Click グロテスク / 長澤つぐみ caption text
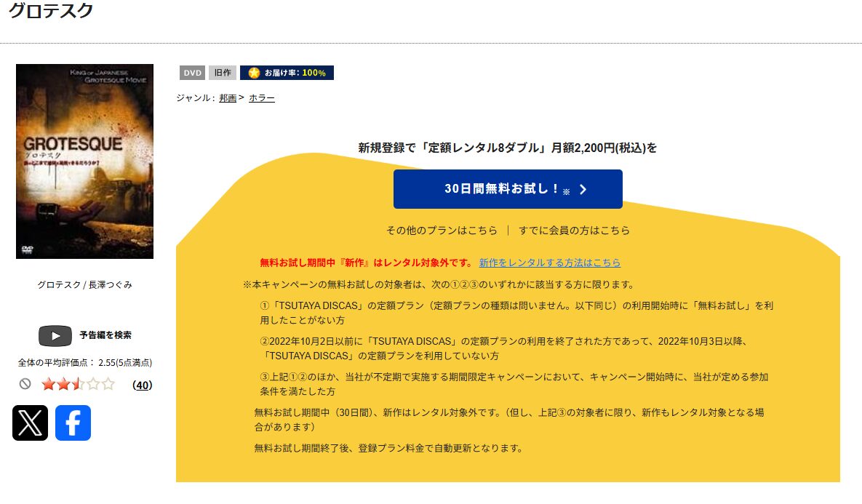The width and height of the screenshot is (862, 504). point(84,284)
